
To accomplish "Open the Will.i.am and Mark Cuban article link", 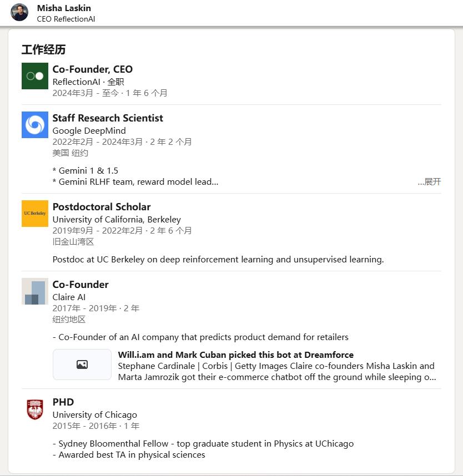I will point(236,355).
